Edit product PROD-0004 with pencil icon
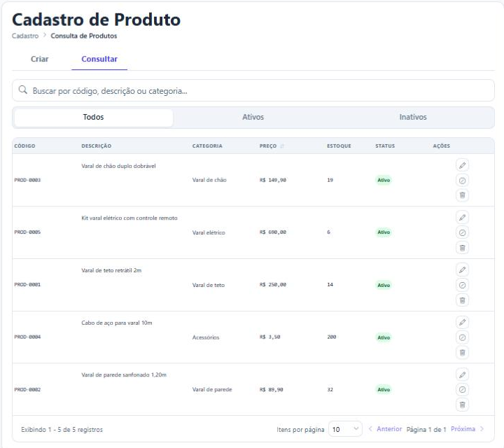 pos(462,322)
